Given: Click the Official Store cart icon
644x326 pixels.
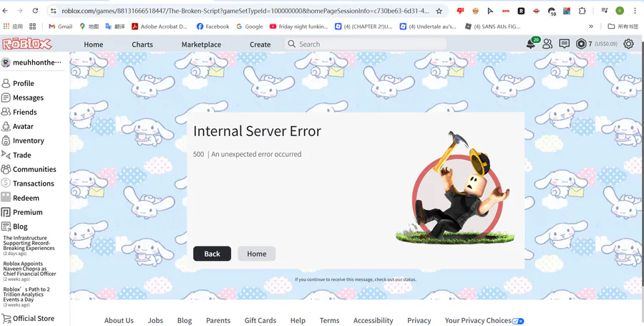Looking at the screenshot, I should 6,318.
